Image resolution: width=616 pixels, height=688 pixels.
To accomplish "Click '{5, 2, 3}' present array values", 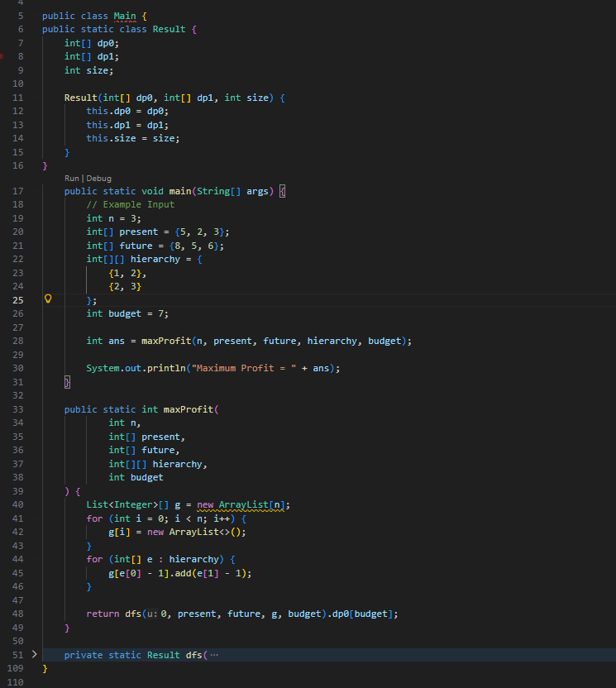I will [x=199, y=232].
